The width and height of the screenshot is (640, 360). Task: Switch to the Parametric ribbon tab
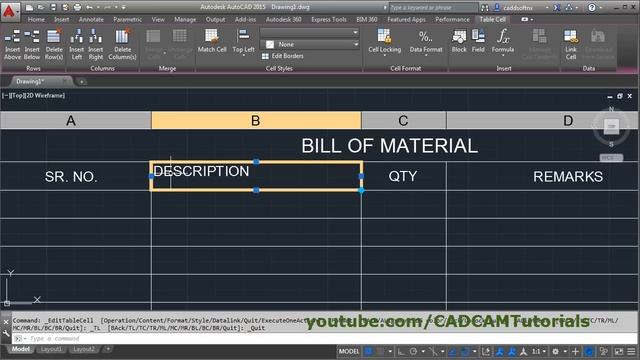[127, 19]
